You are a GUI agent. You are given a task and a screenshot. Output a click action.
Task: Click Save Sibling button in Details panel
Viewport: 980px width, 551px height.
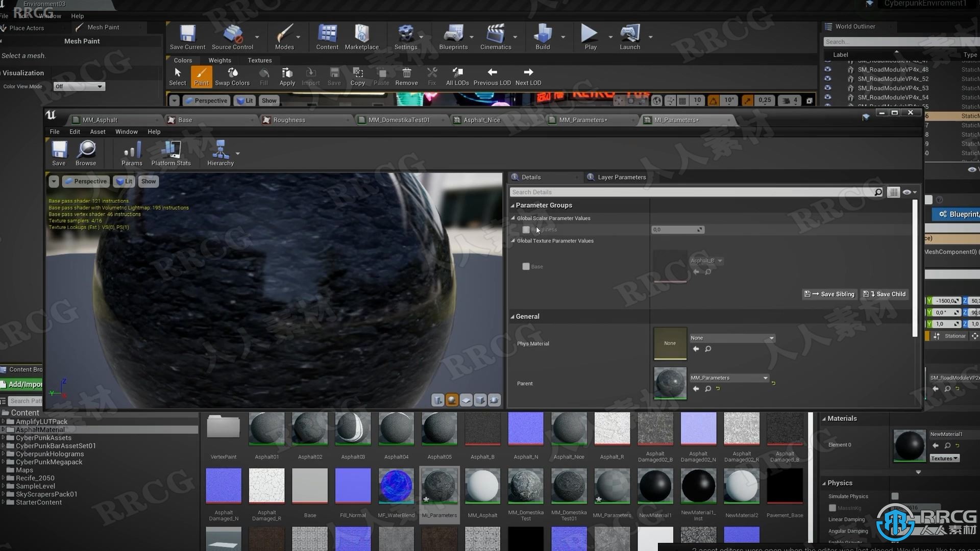pyautogui.click(x=830, y=294)
